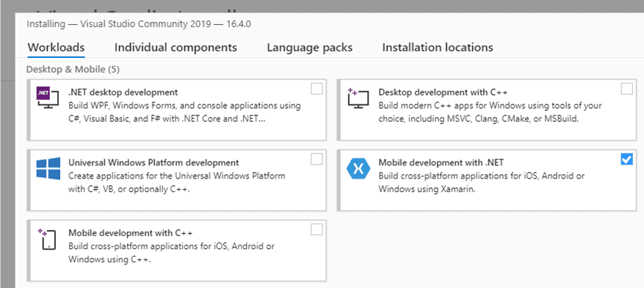Open the Installation locations tab
Screen dimensions: 644x288
pyautogui.click(x=438, y=48)
